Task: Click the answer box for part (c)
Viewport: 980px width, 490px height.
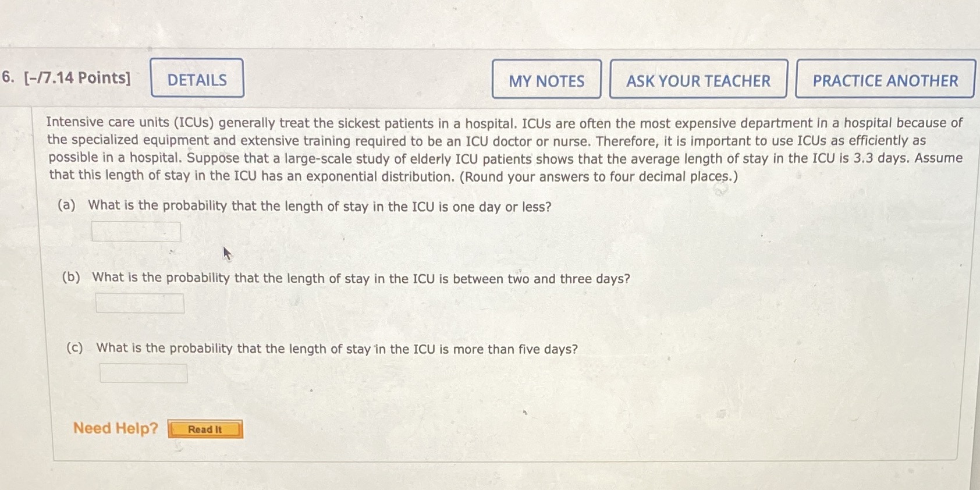Action: click(x=143, y=372)
